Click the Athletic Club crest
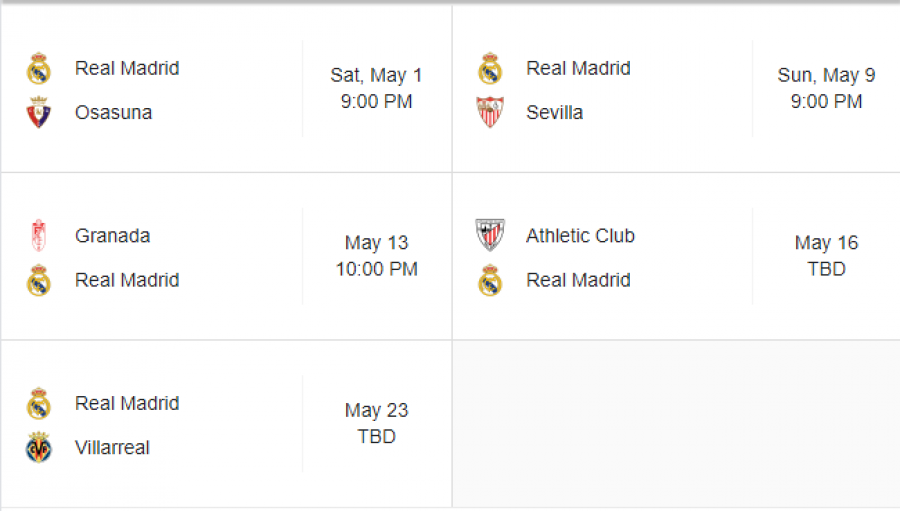900x511 pixels. pyautogui.click(x=490, y=235)
